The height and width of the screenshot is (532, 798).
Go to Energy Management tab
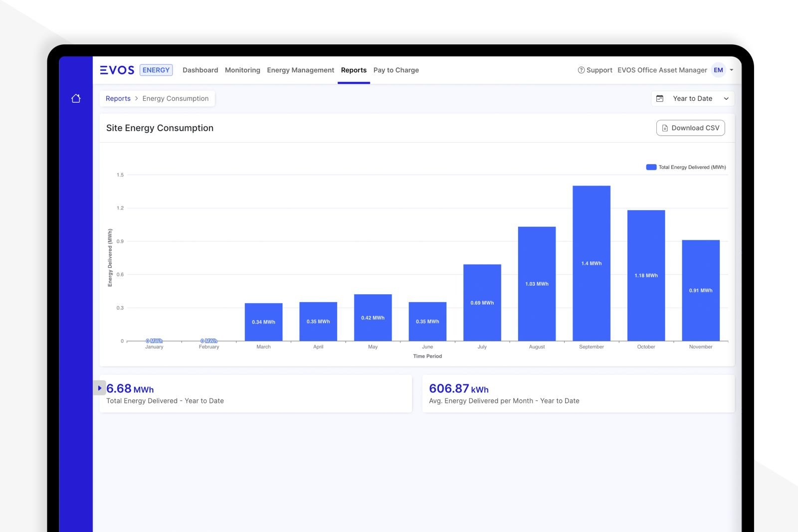click(300, 70)
